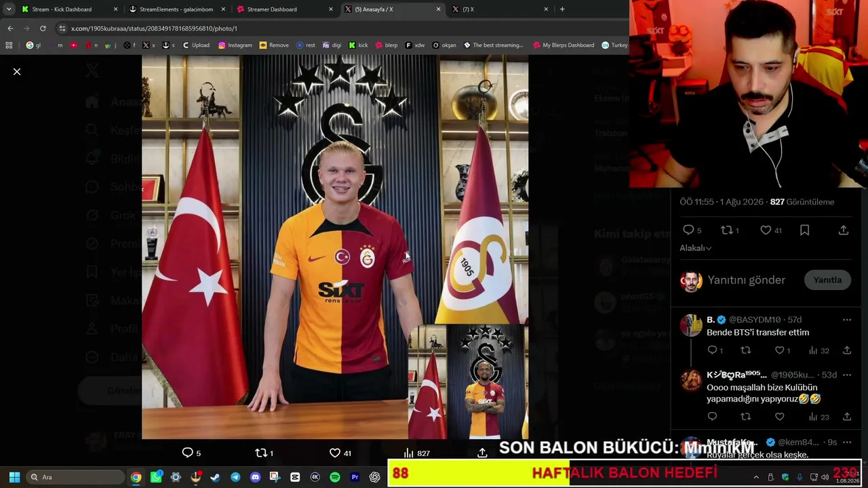Like the post using heart below photo
The image size is (868, 488).
334,453
